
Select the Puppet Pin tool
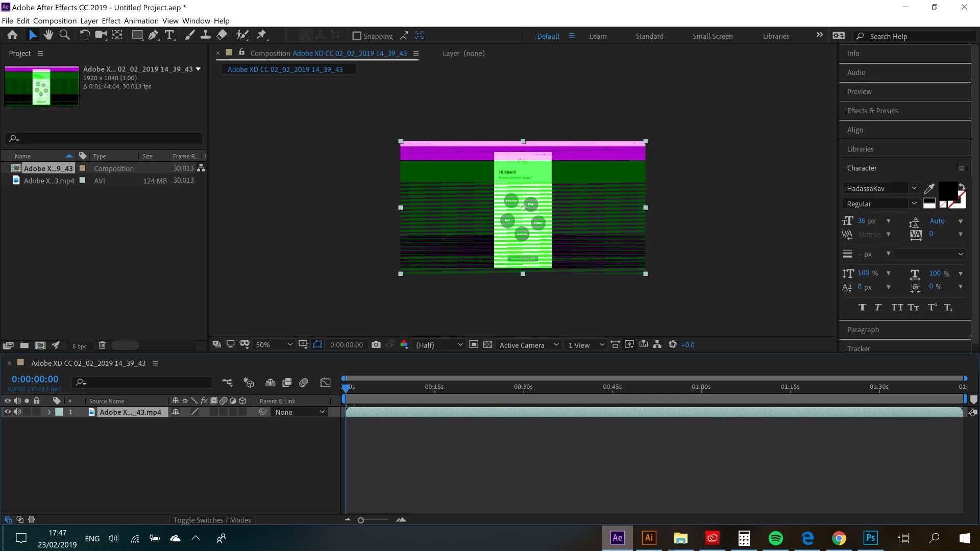[262, 35]
